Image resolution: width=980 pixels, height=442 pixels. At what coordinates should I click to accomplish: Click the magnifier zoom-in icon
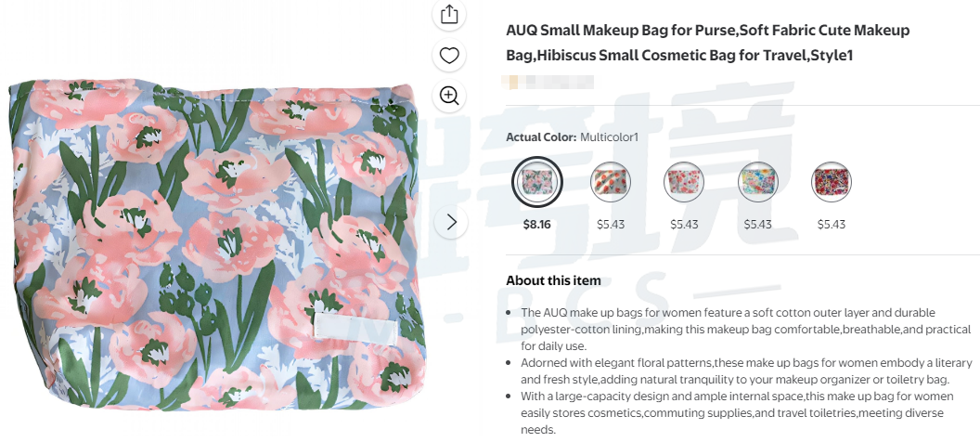click(x=449, y=95)
